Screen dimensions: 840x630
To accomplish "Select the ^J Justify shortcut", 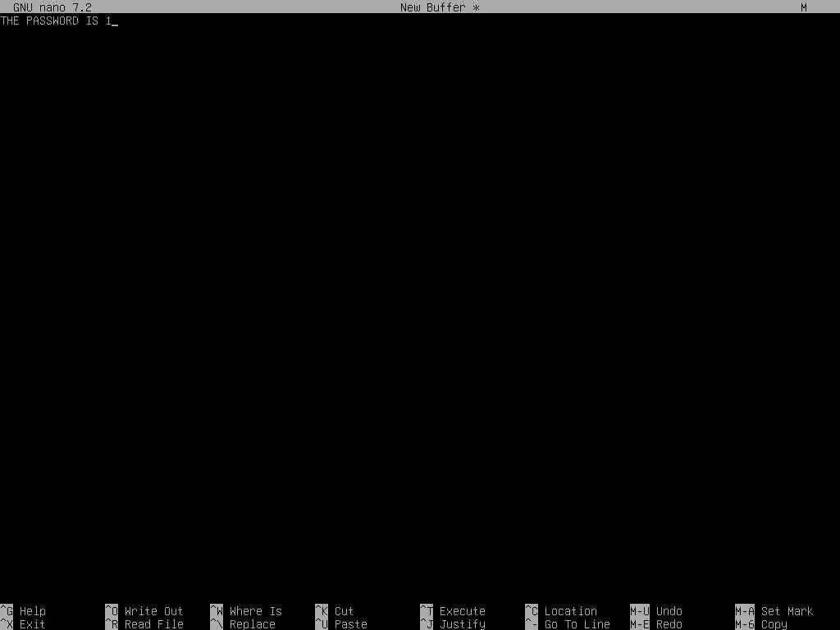I will (x=453, y=624).
